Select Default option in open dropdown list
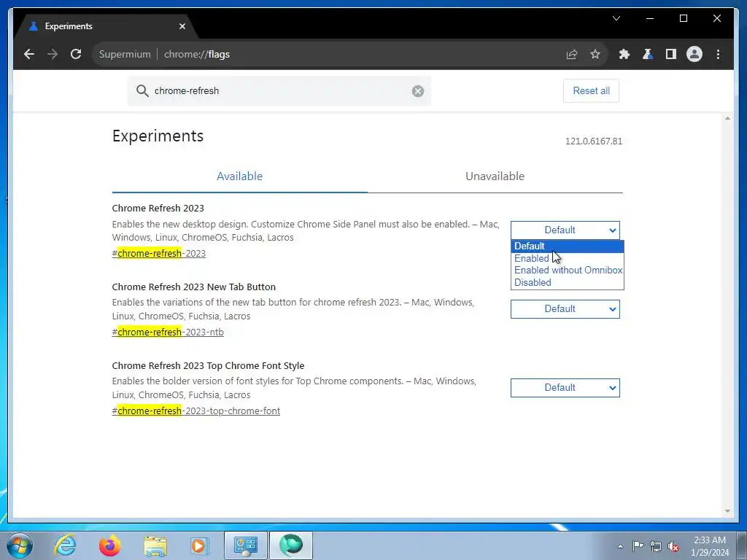Screen dimensions: 747x560 (x=568, y=246)
